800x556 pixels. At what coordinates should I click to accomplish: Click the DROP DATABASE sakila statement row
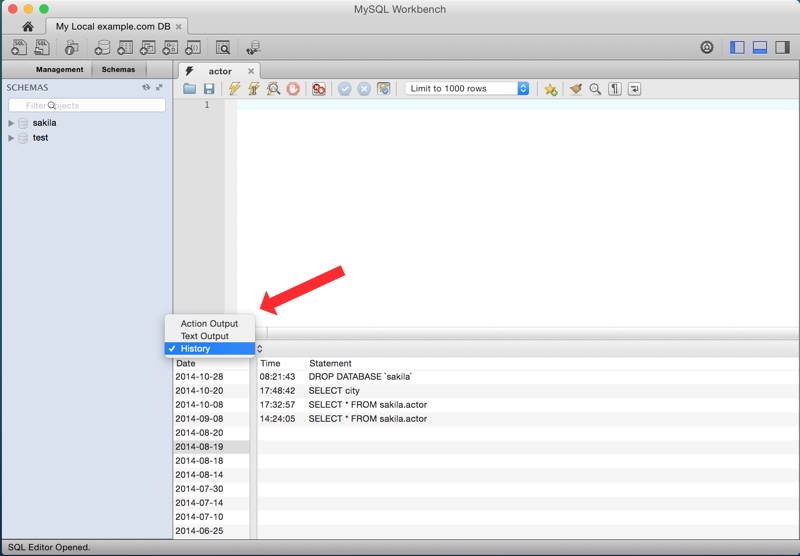pyautogui.click(x=528, y=376)
